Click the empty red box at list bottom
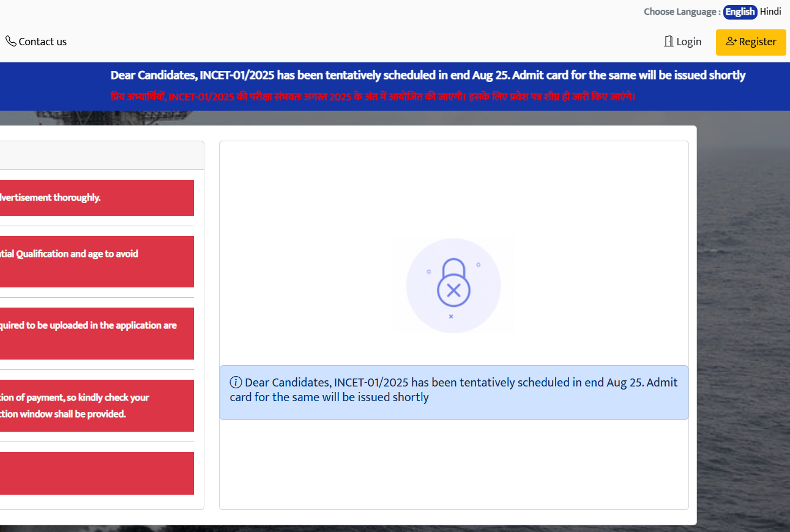The image size is (790, 532). click(97, 473)
